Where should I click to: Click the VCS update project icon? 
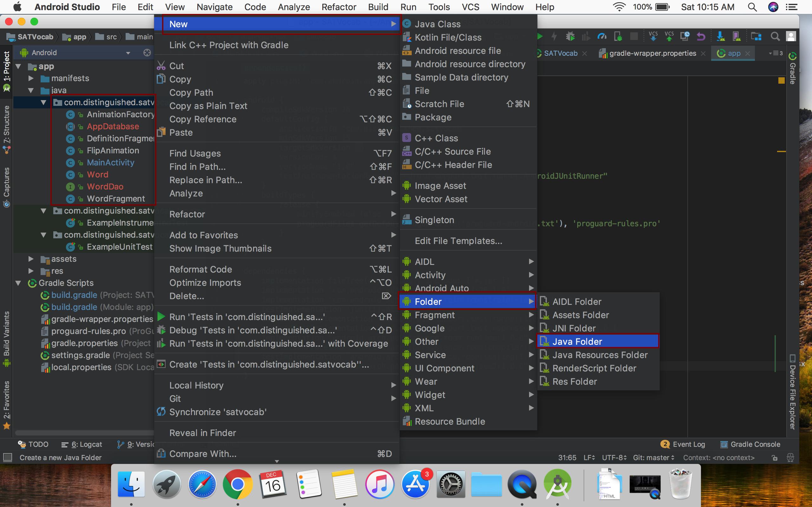coord(653,36)
